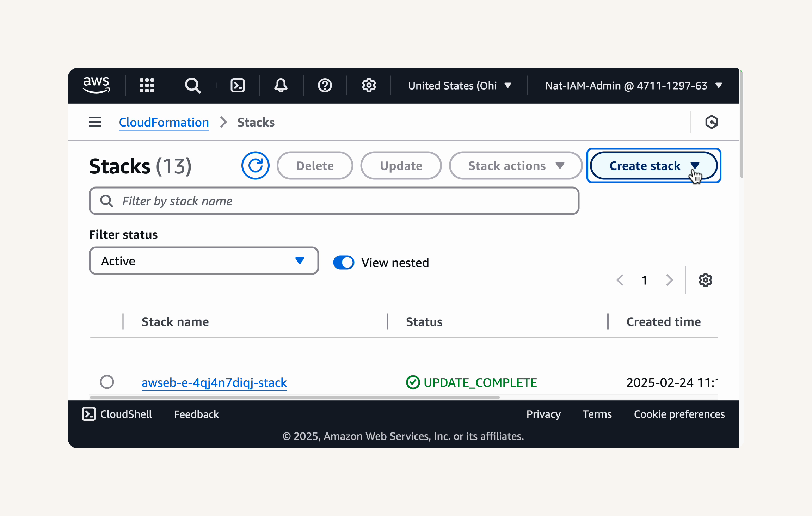
Task: Click the Filter by stack name field
Action: (x=334, y=201)
